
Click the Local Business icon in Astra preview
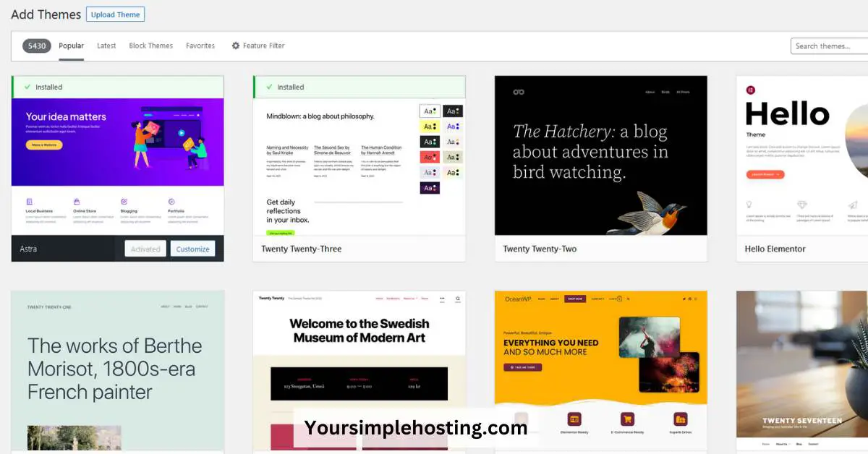coord(29,200)
